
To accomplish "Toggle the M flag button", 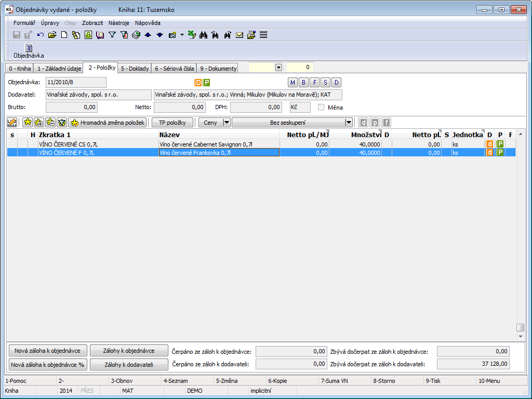I will (x=292, y=83).
